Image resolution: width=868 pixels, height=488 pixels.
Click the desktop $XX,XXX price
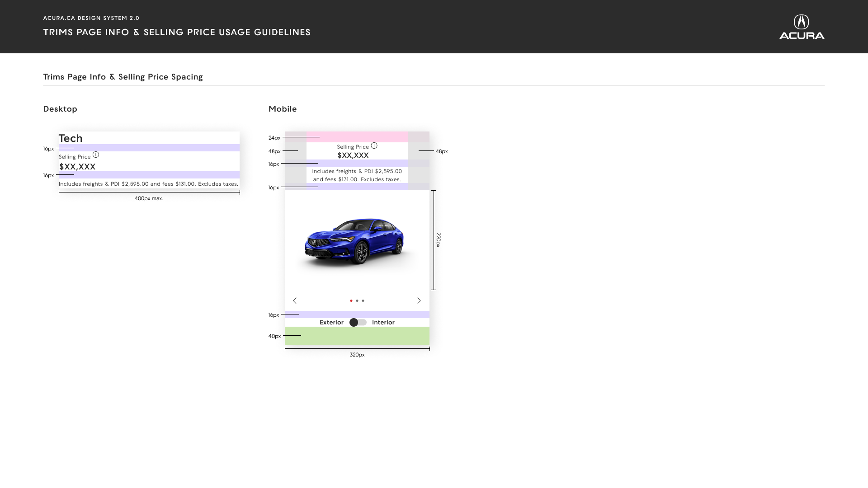pos(77,167)
